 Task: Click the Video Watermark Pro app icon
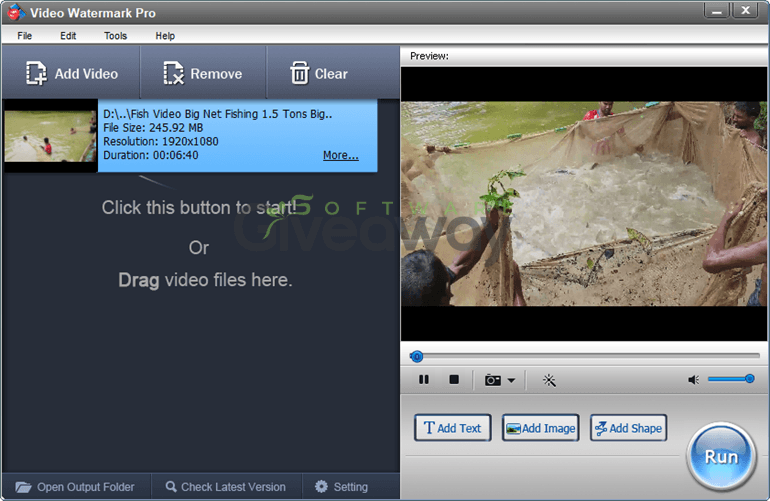coord(16,12)
